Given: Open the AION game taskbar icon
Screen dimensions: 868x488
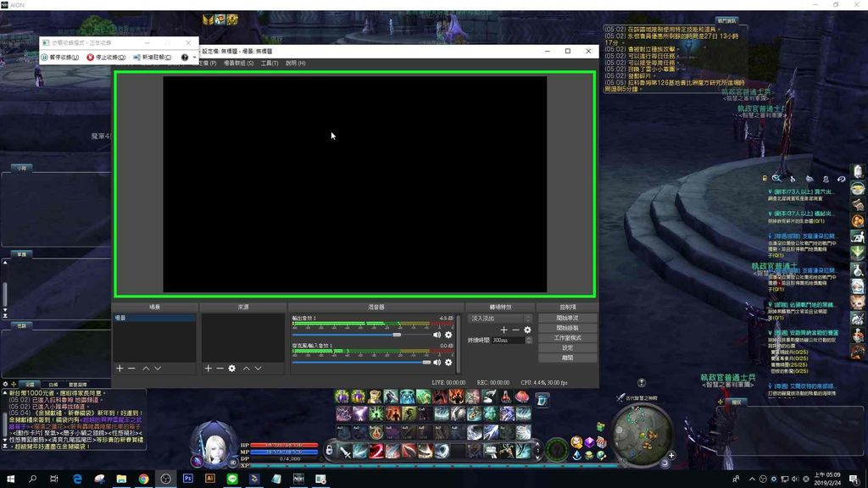Looking at the screenshot, I should (x=298, y=479).
